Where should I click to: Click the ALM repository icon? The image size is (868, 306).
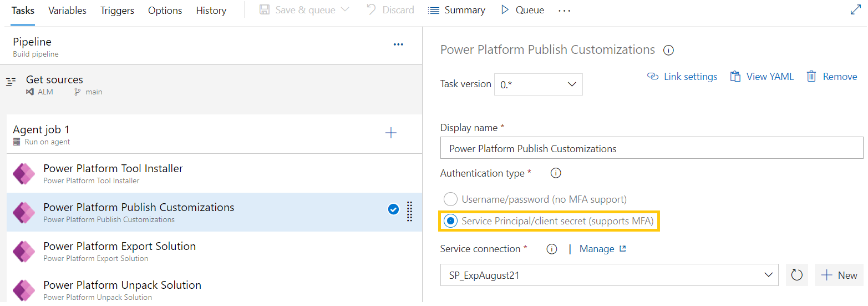coord(30,92)
